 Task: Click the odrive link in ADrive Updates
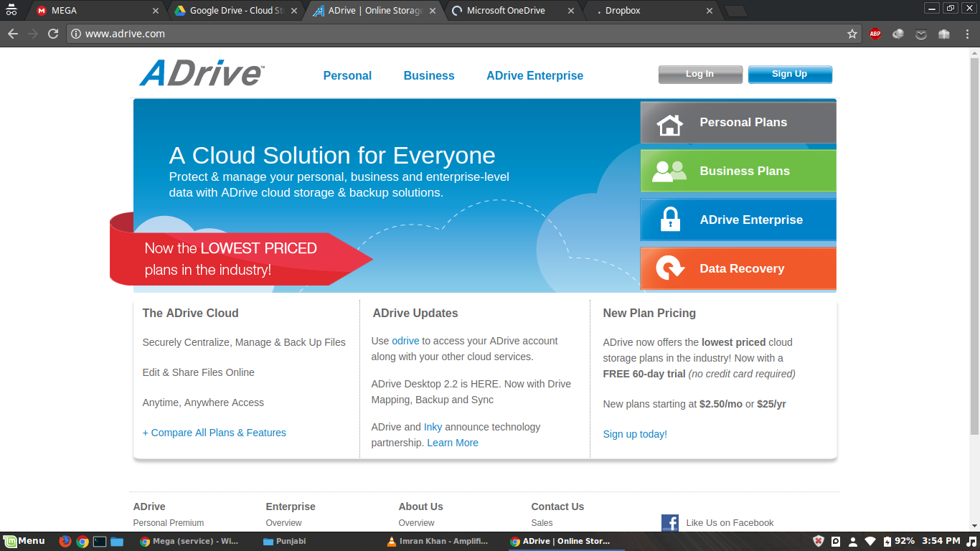coord(405,341)
